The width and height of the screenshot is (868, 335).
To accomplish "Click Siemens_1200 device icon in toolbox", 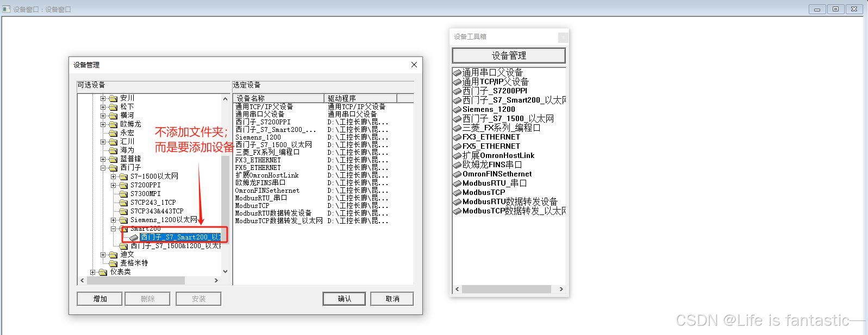I will point(457,110).
